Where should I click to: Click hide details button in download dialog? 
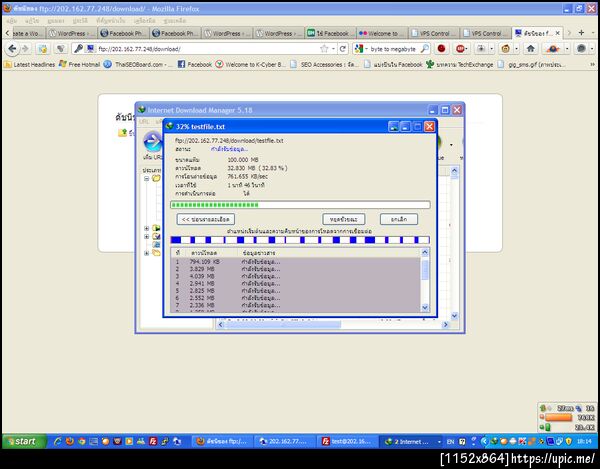(205, 219)
